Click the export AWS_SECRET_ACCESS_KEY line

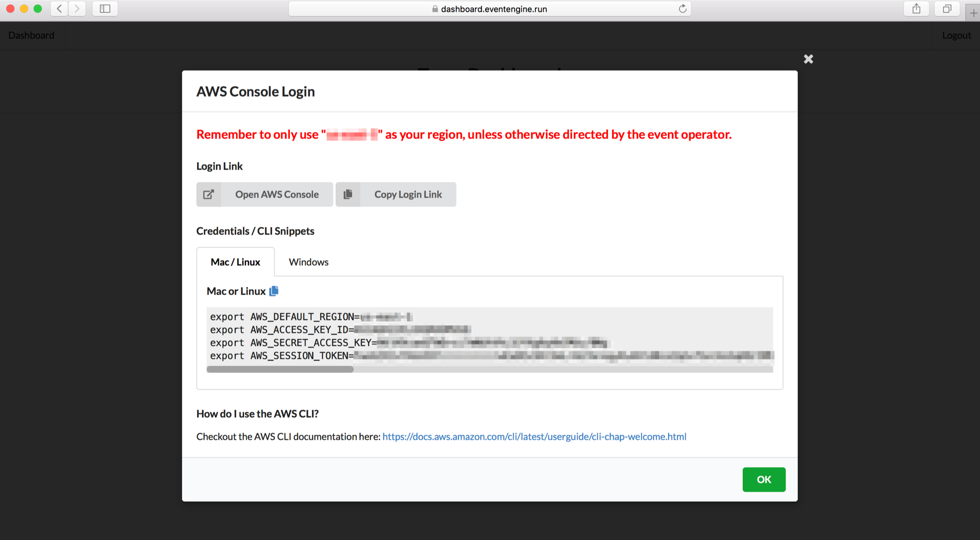pos(409,343)
